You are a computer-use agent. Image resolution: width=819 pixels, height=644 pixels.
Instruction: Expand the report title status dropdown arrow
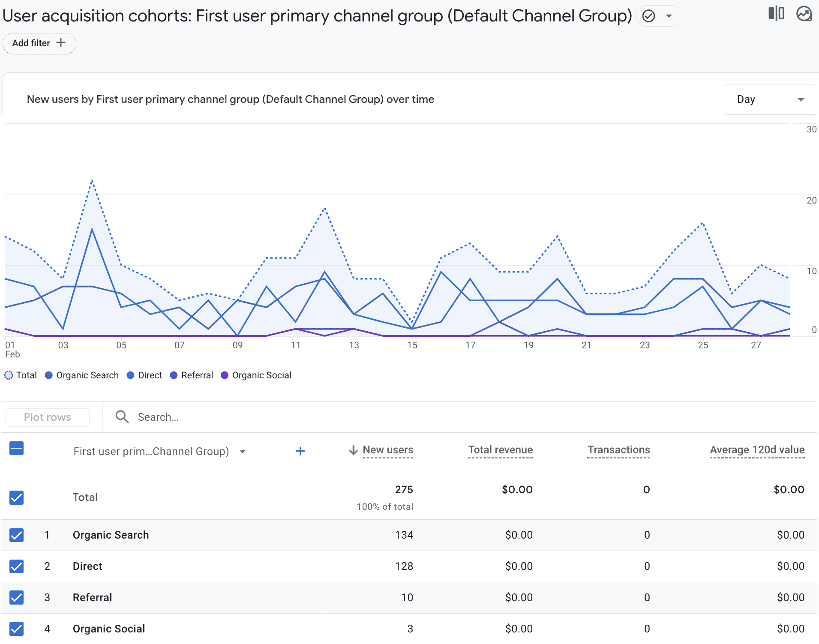(x=669, y=16)
